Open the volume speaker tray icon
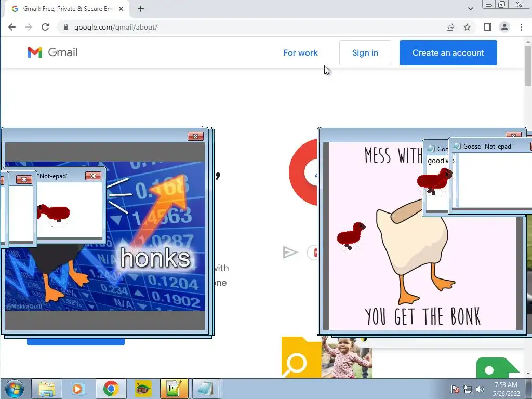532x399 pixels. 480,390
